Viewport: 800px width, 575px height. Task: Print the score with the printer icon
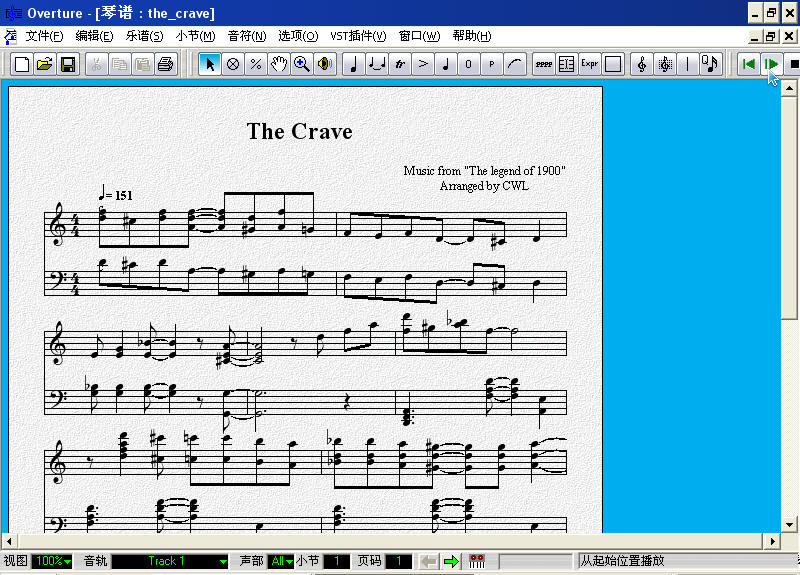(165, 64)
